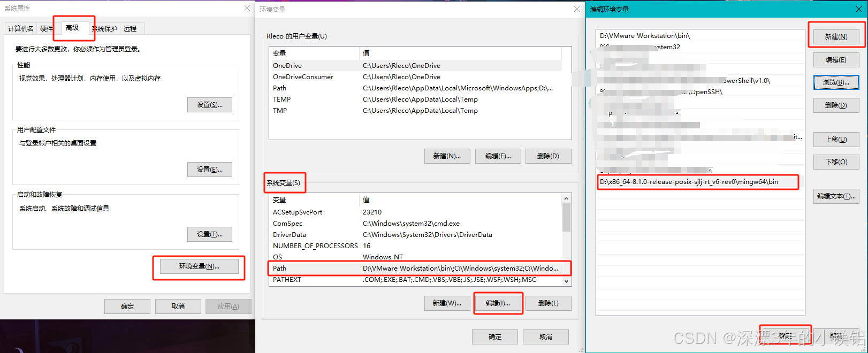Click the 下移(O) button

[x=836, y=162]
